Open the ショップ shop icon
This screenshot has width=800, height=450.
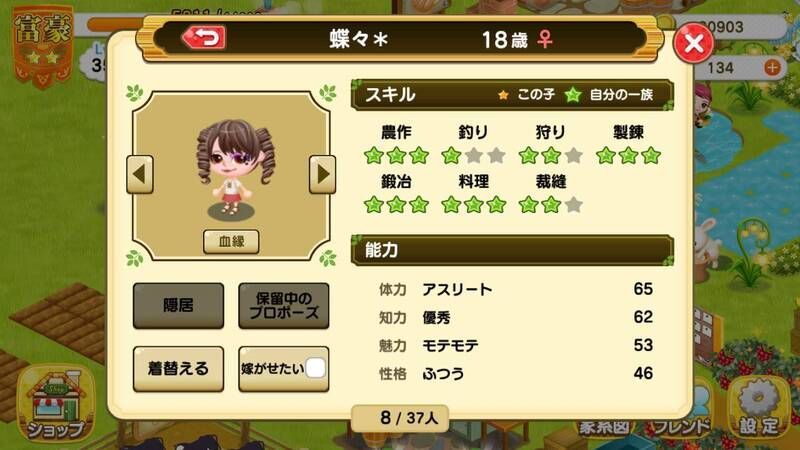55,403
